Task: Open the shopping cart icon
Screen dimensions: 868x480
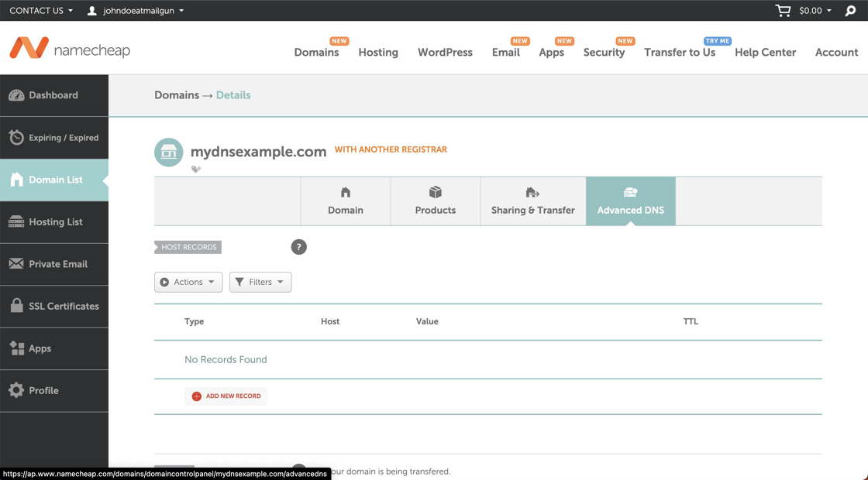Action: pos(783,11)
